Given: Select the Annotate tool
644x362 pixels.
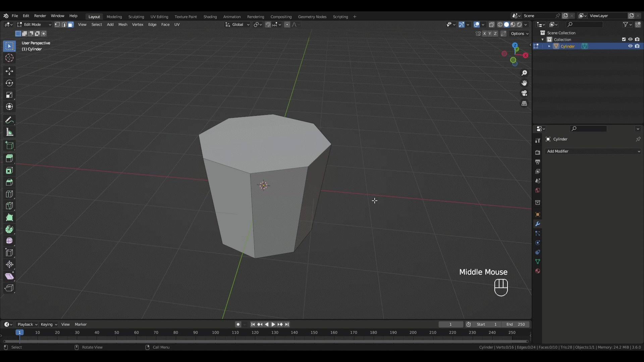Looking at the screenshot, I should pyautogui.click(x=9, y=119).
